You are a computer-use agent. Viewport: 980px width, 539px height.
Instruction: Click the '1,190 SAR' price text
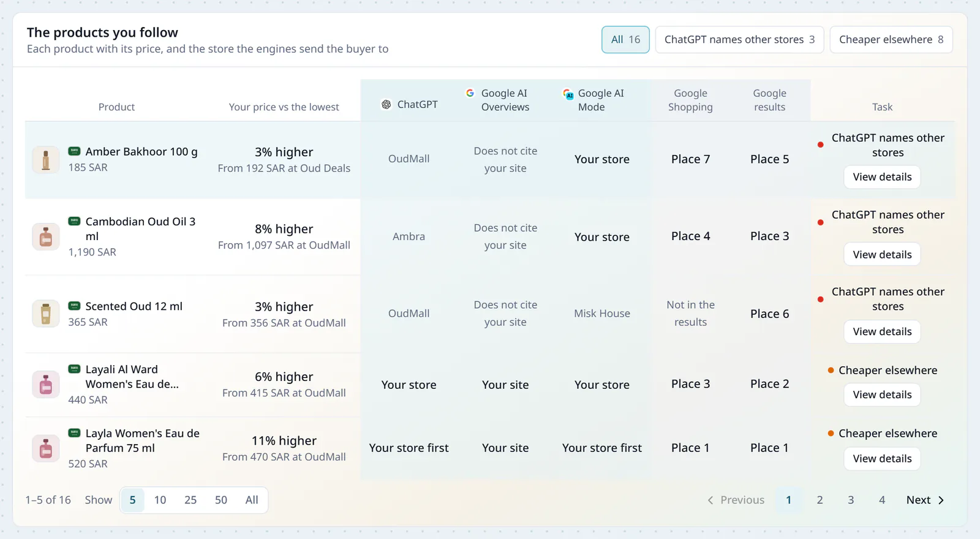pyautogui.click(x=92, y=252)
